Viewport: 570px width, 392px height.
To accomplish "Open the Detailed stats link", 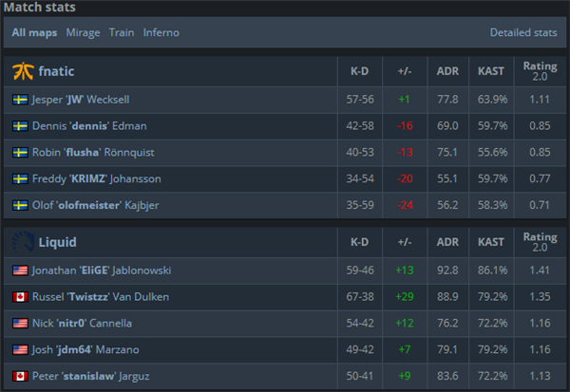I will tap(523, 32).
